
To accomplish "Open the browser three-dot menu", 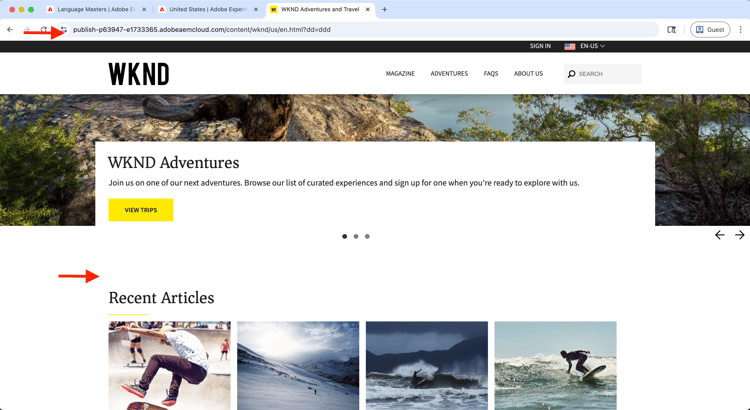I will (x=740, y=30).
